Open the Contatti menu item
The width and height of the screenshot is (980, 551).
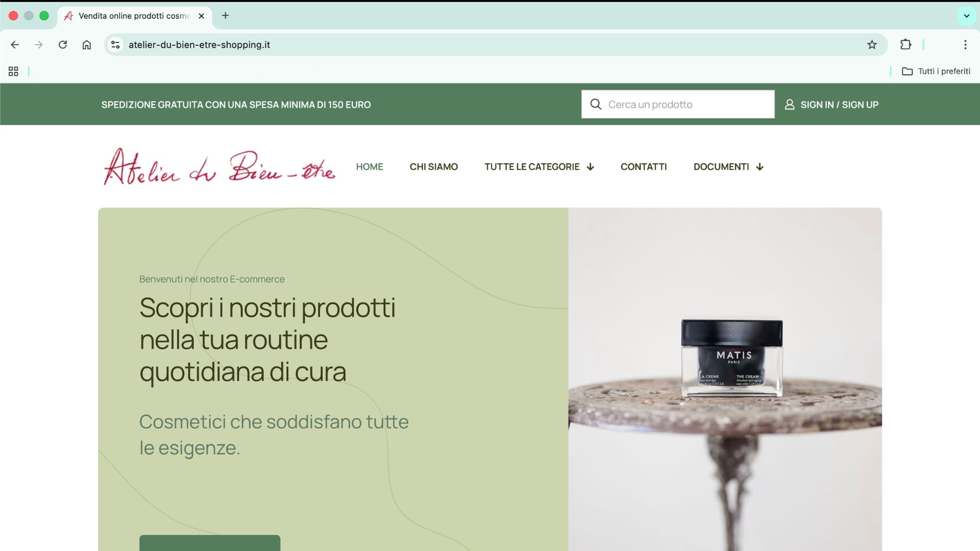644,167
